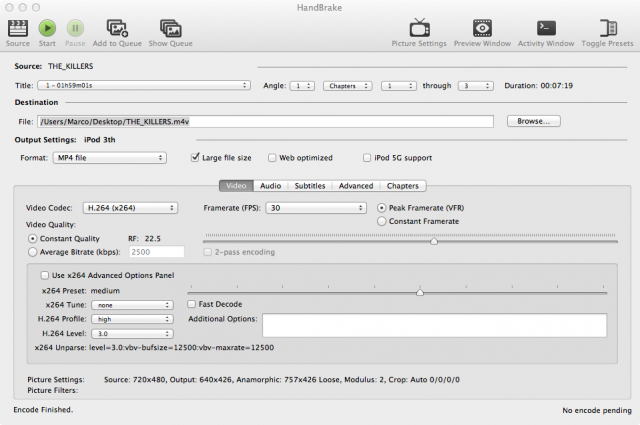This screenshot has height=425, width=640.
Task: Click the Duration 00:07:19 text
Action: click(538, 86)
